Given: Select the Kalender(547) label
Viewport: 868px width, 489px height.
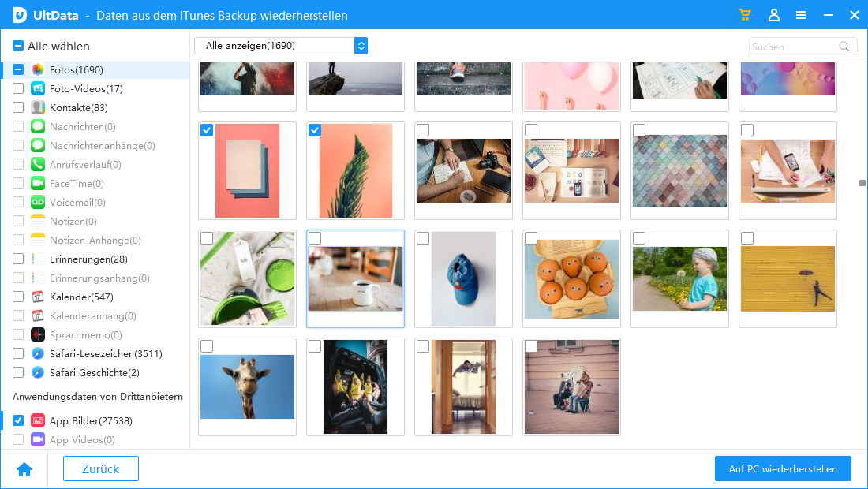Looking at the screenshot, I should point(81,297).
